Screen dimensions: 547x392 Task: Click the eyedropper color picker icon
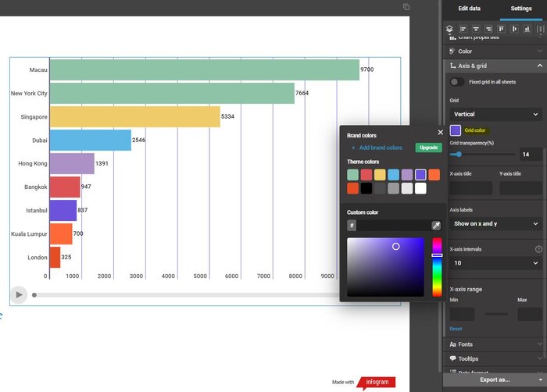click(x=436, y=226)
